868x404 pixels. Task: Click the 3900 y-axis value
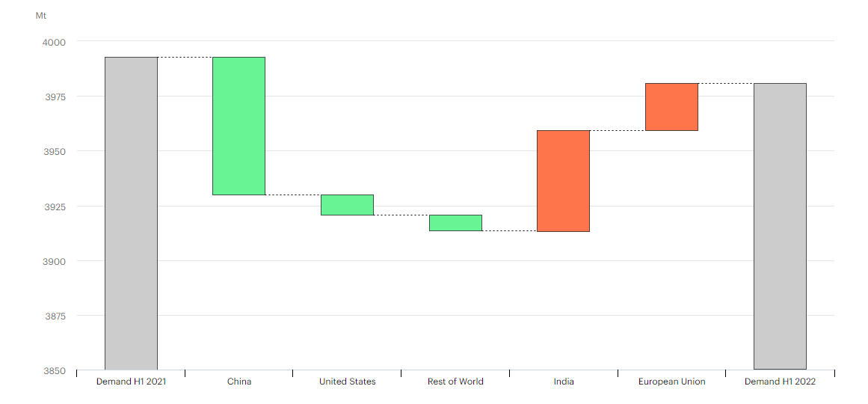(54, 261)
